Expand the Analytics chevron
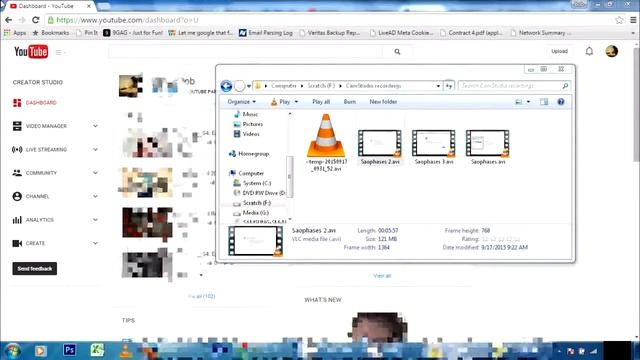Screen dimensions: 640x360 [x=95, y=220]
